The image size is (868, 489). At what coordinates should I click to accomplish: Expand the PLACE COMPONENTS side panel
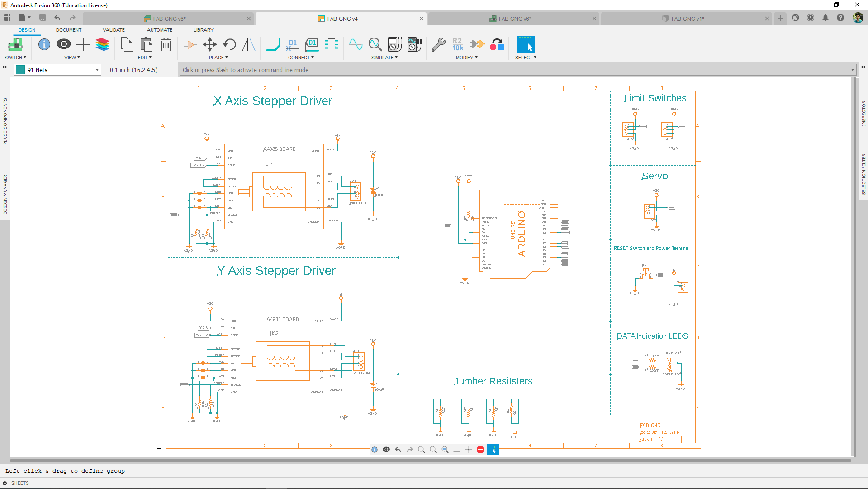[x=5, y=121]
